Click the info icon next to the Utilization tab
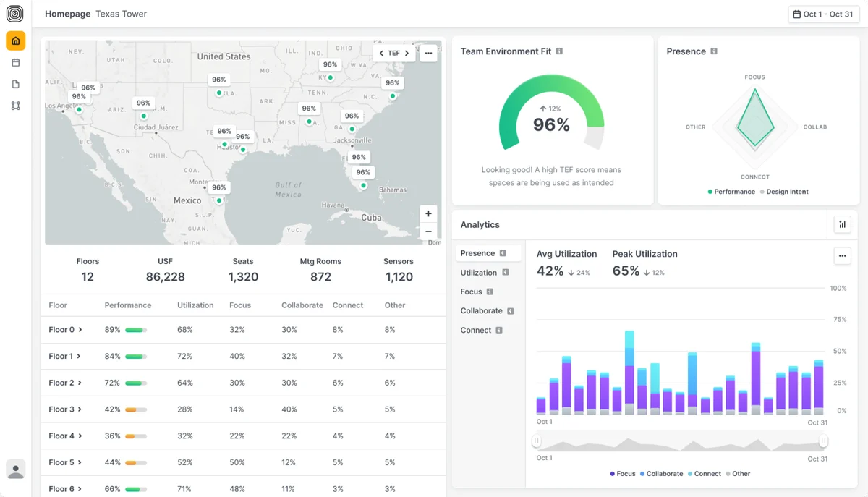The width and height of the screenshot is (868, 497). pyautogui.click(x=506, y=273)
